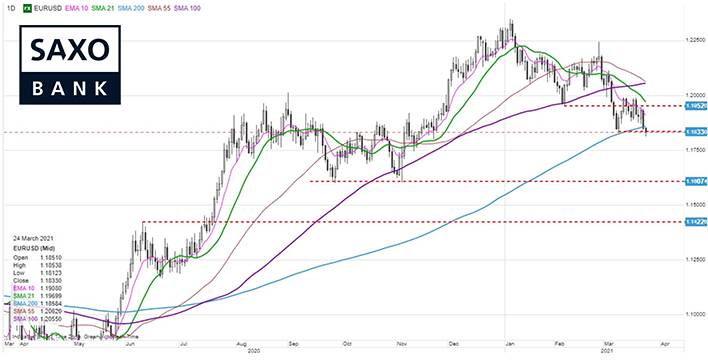Click the 1.17500 price axis label
The height and width of the screenshot is (361, 708).
(695, 150)
